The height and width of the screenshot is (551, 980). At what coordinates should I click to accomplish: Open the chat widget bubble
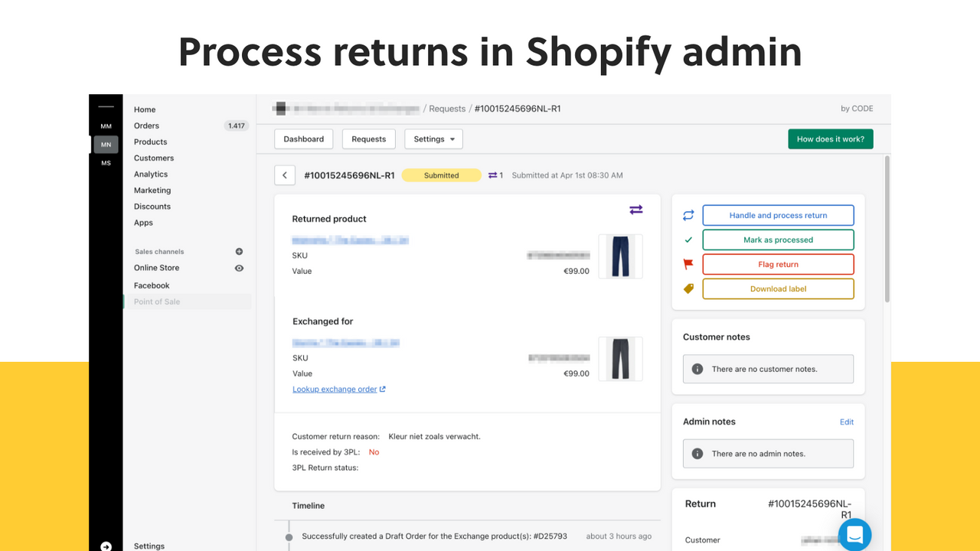pyautogui.click(x=854, y=535)
